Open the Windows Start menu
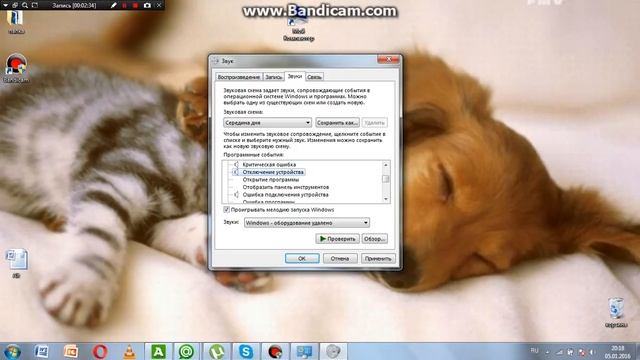Image resolution: width=640 pixels, height=360 pixels. (x=13, y=351)
